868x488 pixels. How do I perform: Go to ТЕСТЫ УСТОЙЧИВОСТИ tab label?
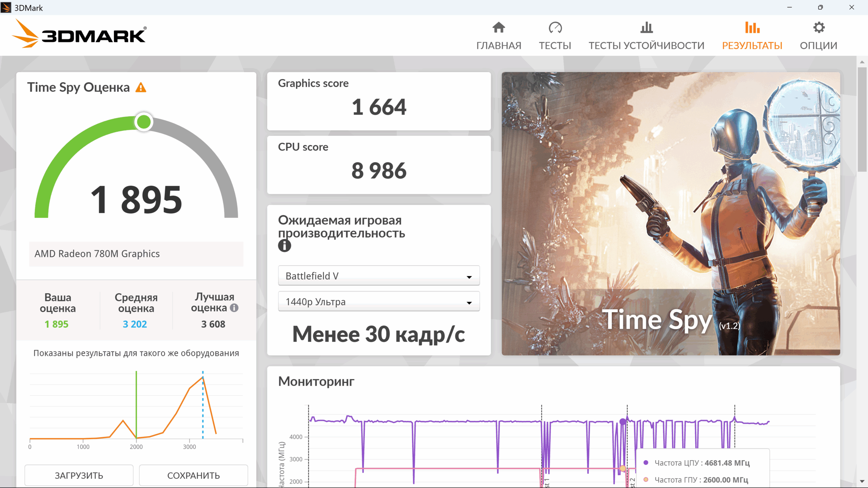[646, 45]
